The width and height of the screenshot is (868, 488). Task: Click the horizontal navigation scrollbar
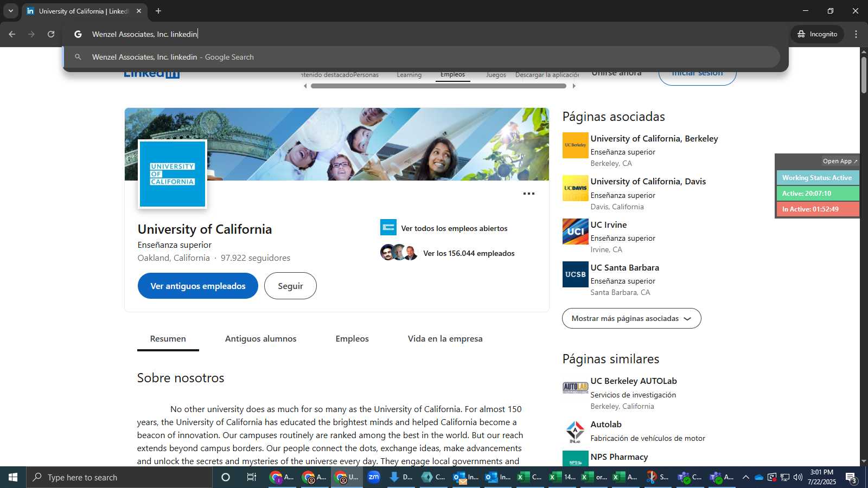438,86
